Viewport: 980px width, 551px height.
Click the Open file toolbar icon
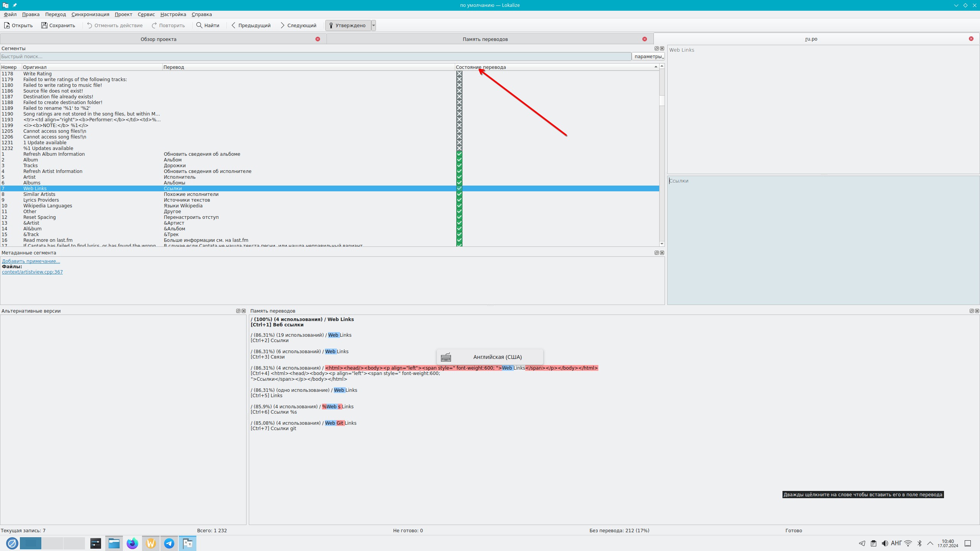click(x=7, y=25)
